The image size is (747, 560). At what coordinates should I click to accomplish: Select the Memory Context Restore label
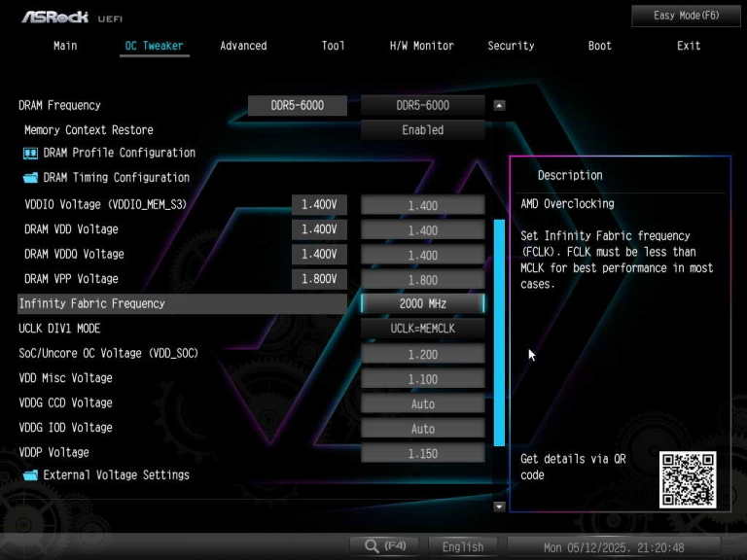[89, 130]
